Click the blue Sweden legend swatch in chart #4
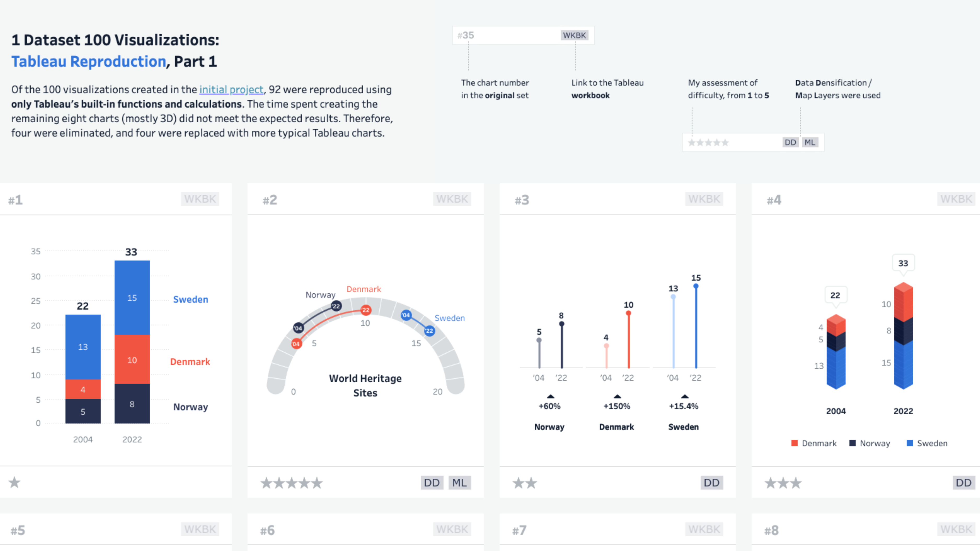 coord(910,443)
